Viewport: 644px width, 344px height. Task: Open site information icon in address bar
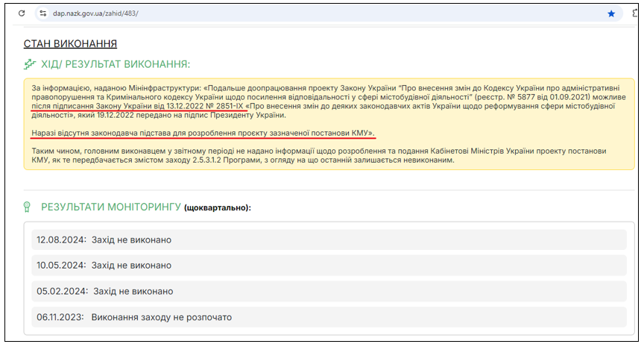click(x=42, y=13)
